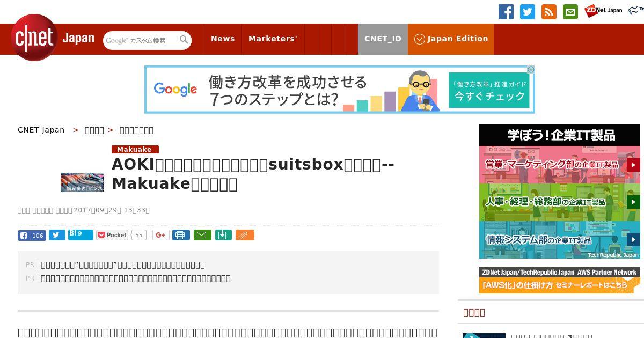Image resolution: width=644 pixels, height=338 pixels.
Task: Share article on Google Plus
Action: point(161,235)
